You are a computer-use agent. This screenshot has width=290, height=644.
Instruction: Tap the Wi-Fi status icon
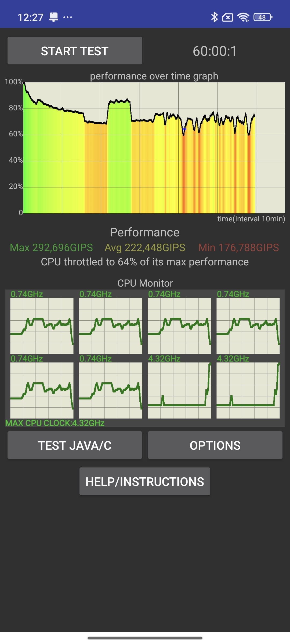[243, 17]
